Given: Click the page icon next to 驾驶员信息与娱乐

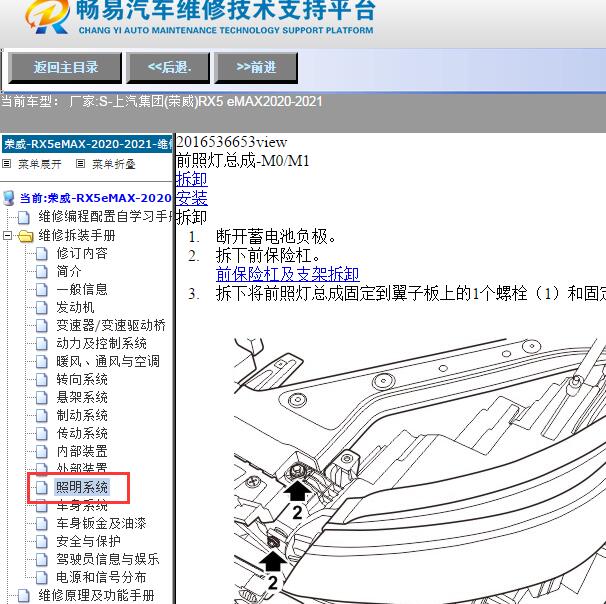Looking at the screenshot, I should 42,560.
